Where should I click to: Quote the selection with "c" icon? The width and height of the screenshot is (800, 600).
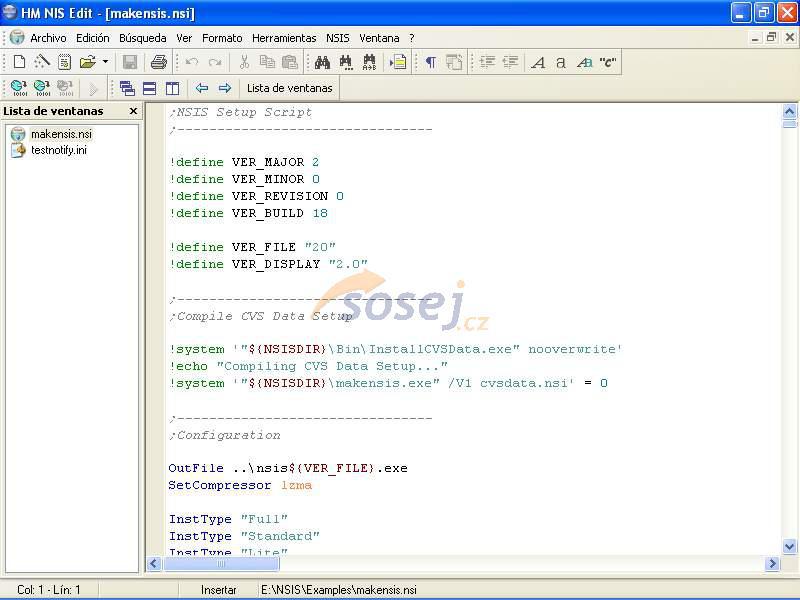(x=608, y=62)
